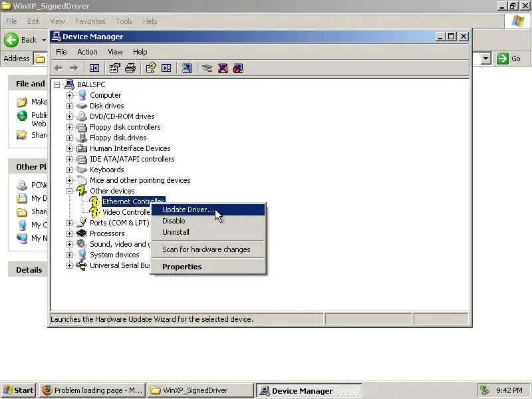Screen dimensions: 532x399
Task: Switch to the WinXP_SignedDriver taskbar button
Action: tap(201, 390)
